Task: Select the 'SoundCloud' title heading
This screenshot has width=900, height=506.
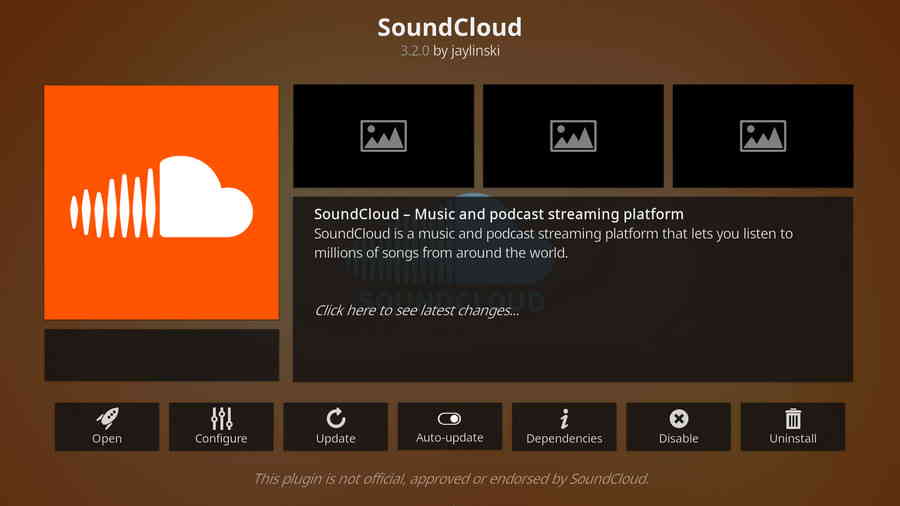Action: pos(449,27)
